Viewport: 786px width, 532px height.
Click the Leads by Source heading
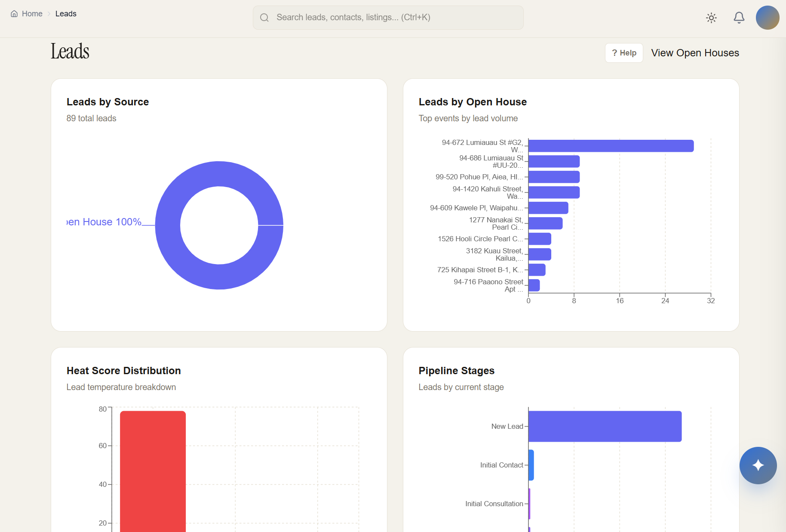pos(107,102)
